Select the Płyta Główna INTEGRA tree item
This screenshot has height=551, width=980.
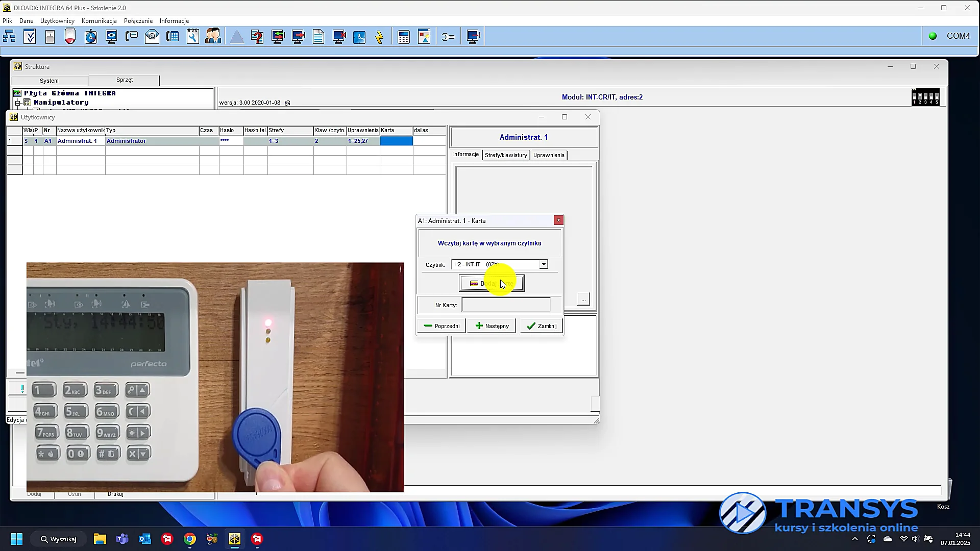69,93
